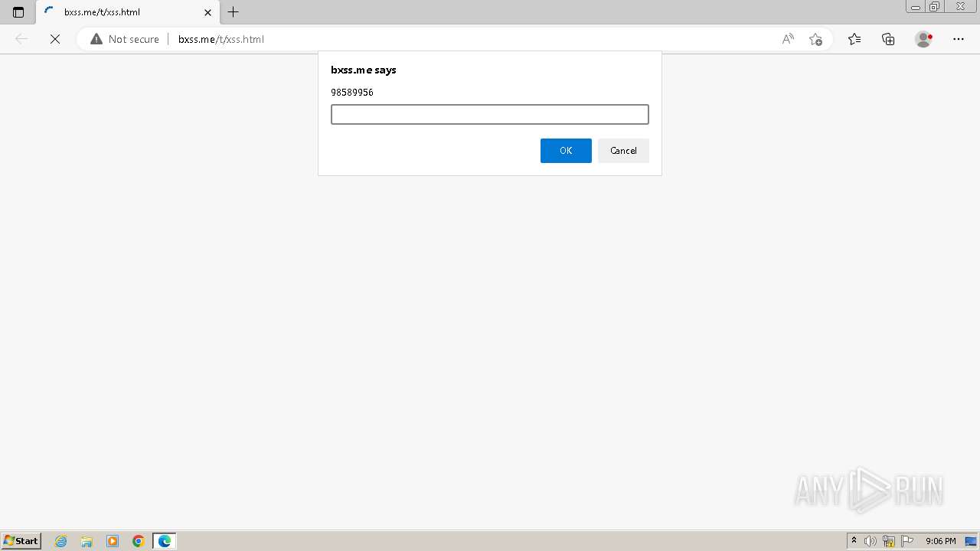Image resolution: width=980 pixels, height=551 pixels.
Task: Stop loading the page
Action: click(55, 39)
